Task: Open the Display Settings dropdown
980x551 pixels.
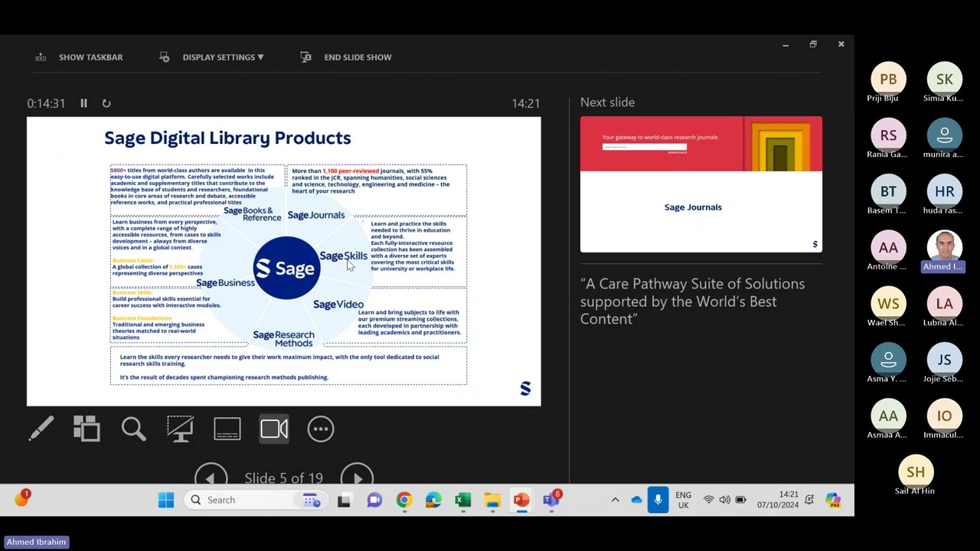Action: 212,57
